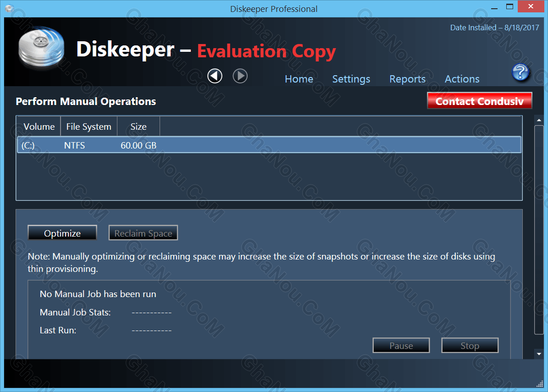Click the scrollbar up arrow
This screenshot has width=548, height=392.
coord(539,120)
